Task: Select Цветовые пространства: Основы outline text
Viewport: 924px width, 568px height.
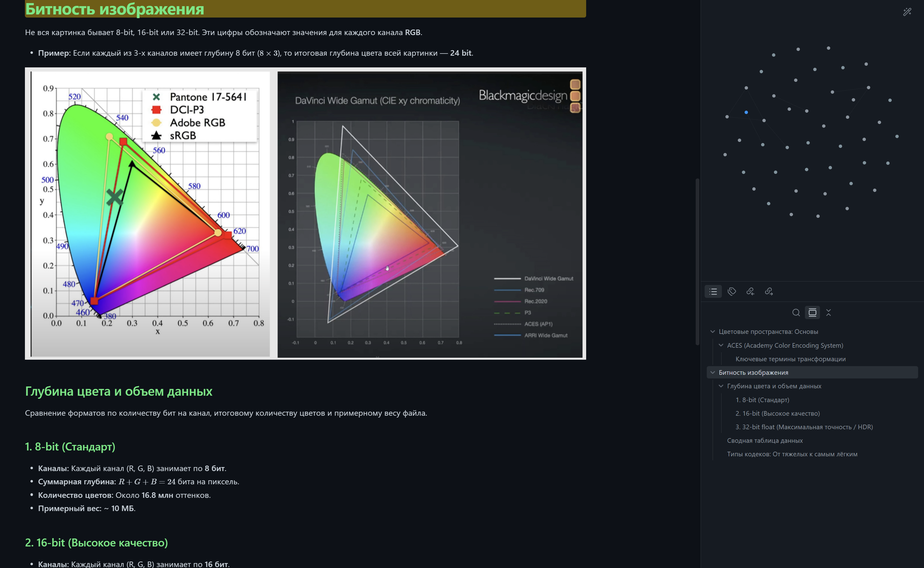Action: tap(768, 332)
